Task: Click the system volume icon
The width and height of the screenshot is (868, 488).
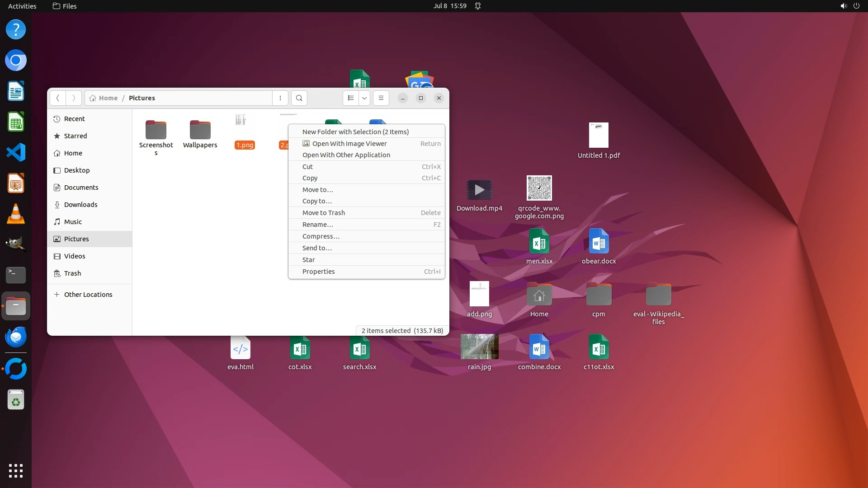Action: pos(843,6)
